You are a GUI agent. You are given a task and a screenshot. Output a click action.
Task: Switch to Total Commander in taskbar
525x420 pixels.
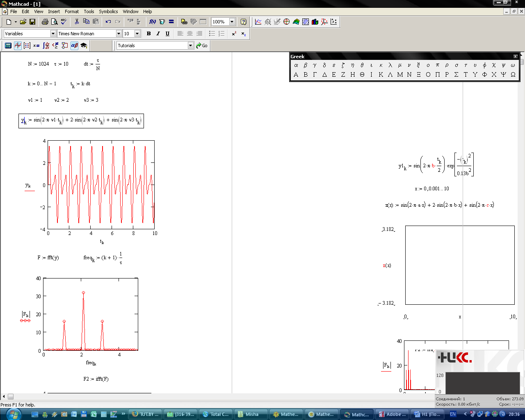pos(216,414)
